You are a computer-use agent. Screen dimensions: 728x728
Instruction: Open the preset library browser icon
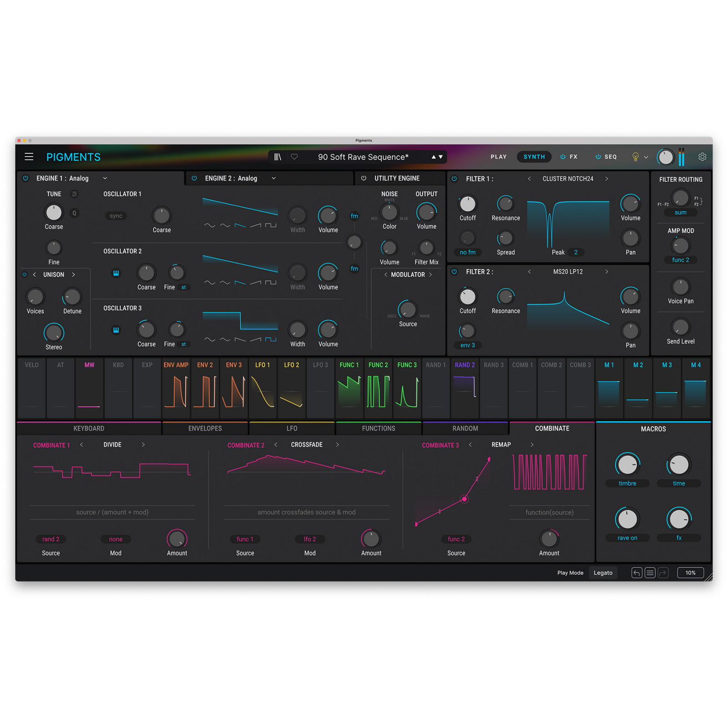coord(278,157)
